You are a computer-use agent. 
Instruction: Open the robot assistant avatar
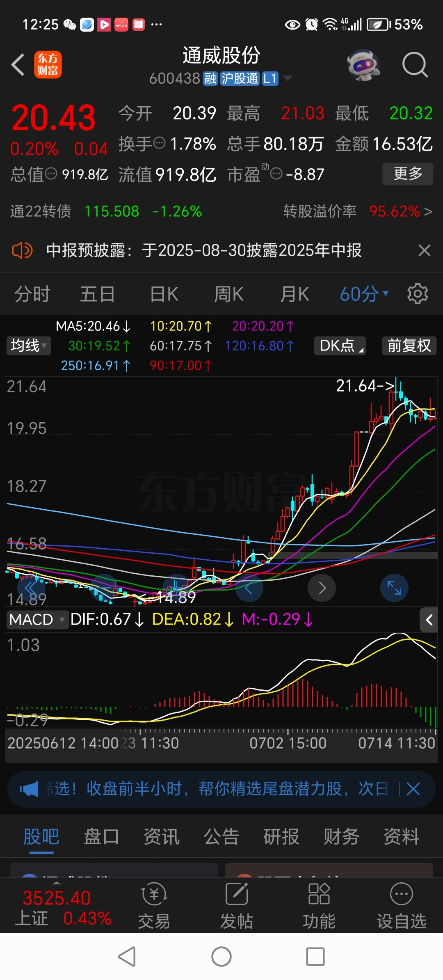[363, 65]
